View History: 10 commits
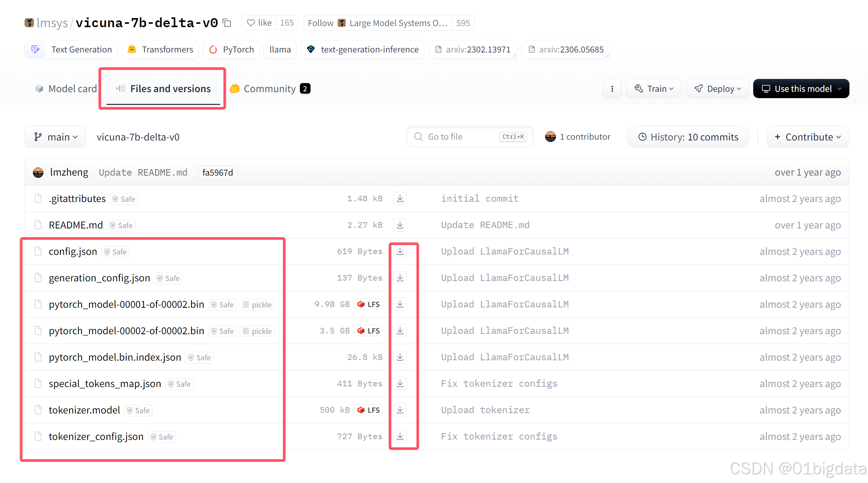This screenshot has height=483, width=868. pos(687,137)
